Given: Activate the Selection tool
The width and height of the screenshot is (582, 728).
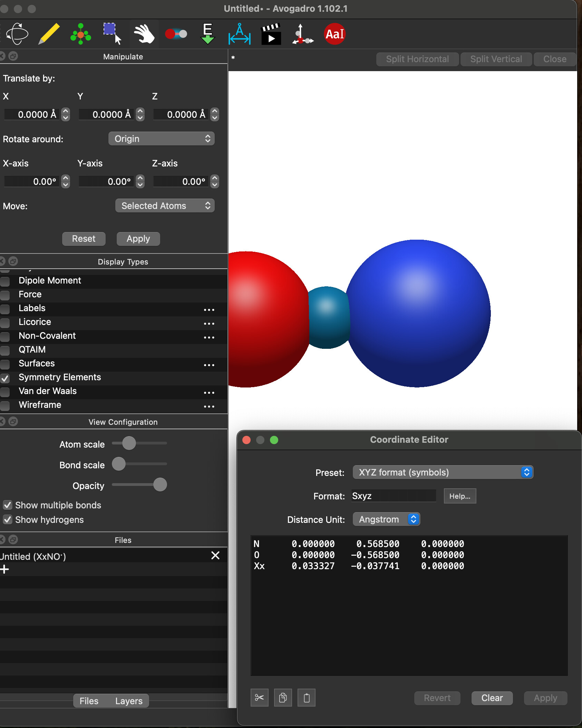Looking at the screenshot, I should coord(112,34).
